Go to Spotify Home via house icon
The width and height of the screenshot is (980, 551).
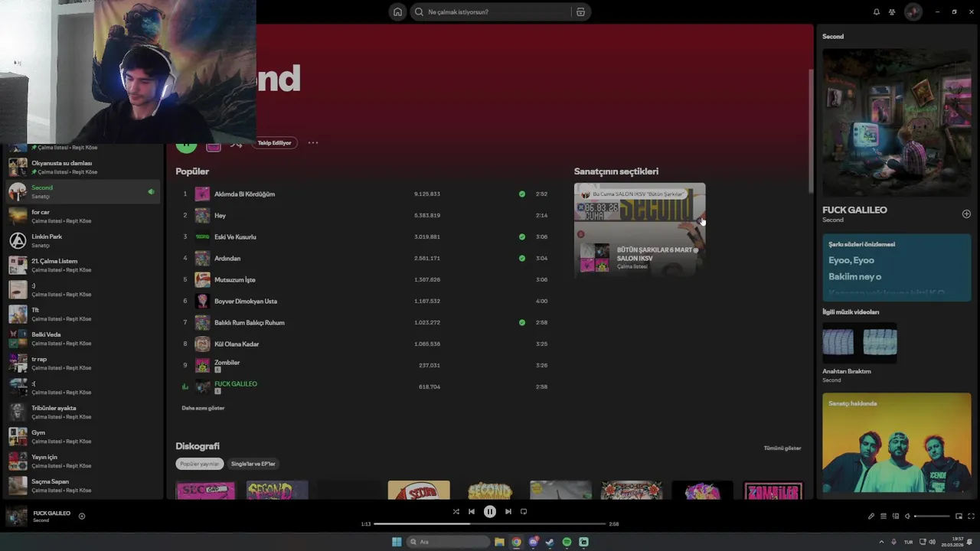click(397, 11)
